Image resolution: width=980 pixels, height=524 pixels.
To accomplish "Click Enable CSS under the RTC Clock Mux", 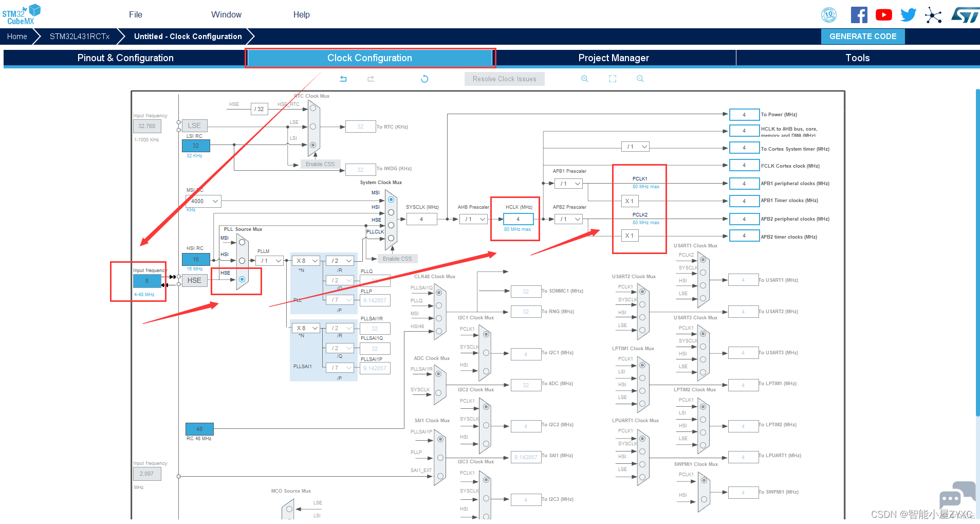I will pos(320,164).
